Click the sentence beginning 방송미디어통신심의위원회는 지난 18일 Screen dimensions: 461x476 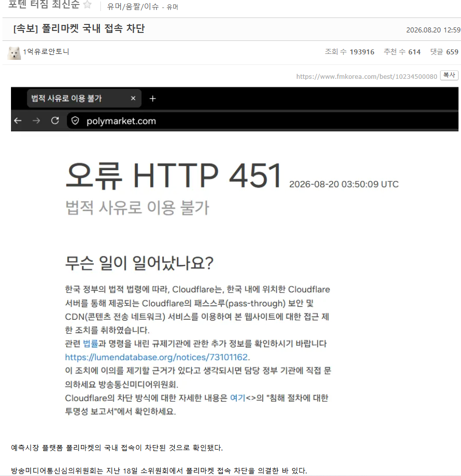pos(159,471)
